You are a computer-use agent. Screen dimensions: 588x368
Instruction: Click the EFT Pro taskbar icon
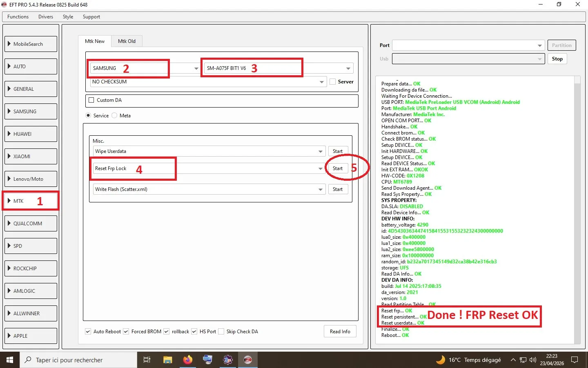tap(248, 360)
